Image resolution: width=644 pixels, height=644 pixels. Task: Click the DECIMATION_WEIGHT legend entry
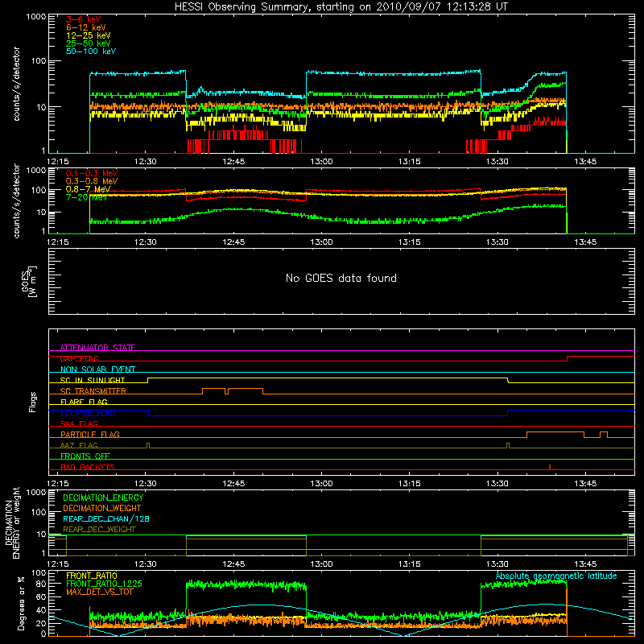point(102,508)
